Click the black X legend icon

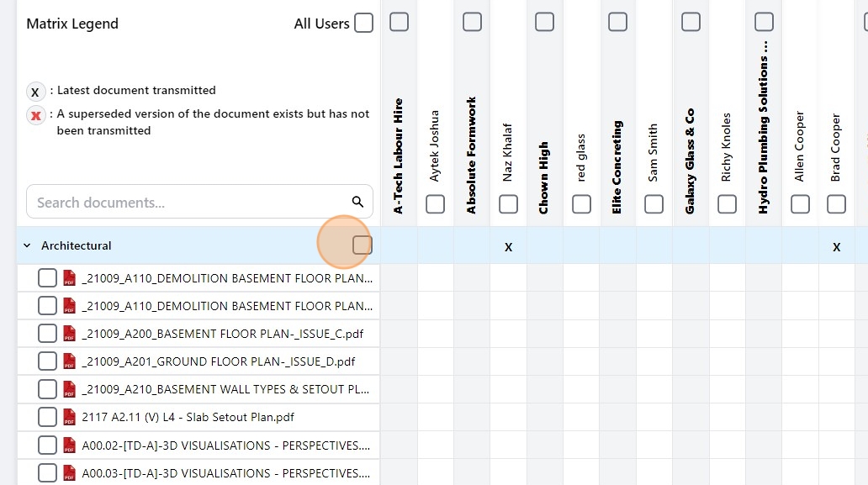point(35,92)
